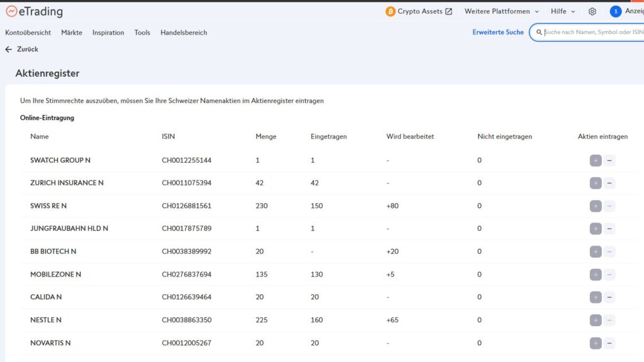Image resolution: width=644 pixels, height=362 pixels.
Task: Open settings via the gear icon
Action: point(592,11)
